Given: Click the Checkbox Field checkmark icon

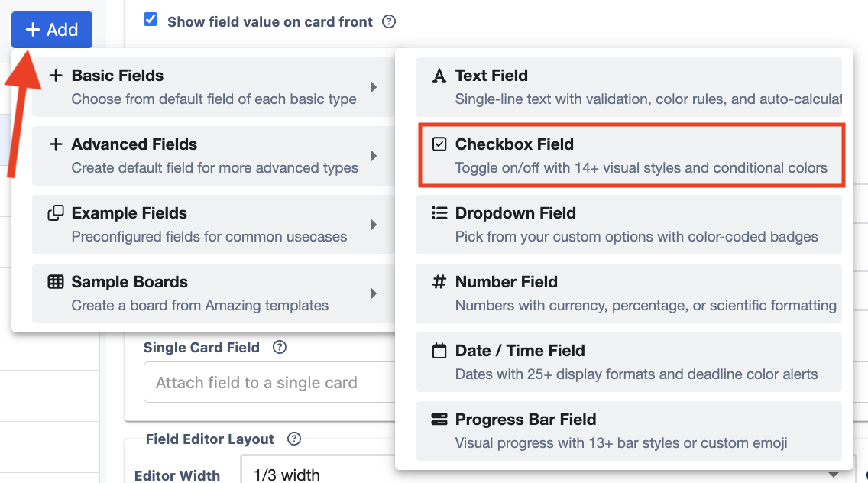Looking at the screenshot, I should (x=439, y=144).
